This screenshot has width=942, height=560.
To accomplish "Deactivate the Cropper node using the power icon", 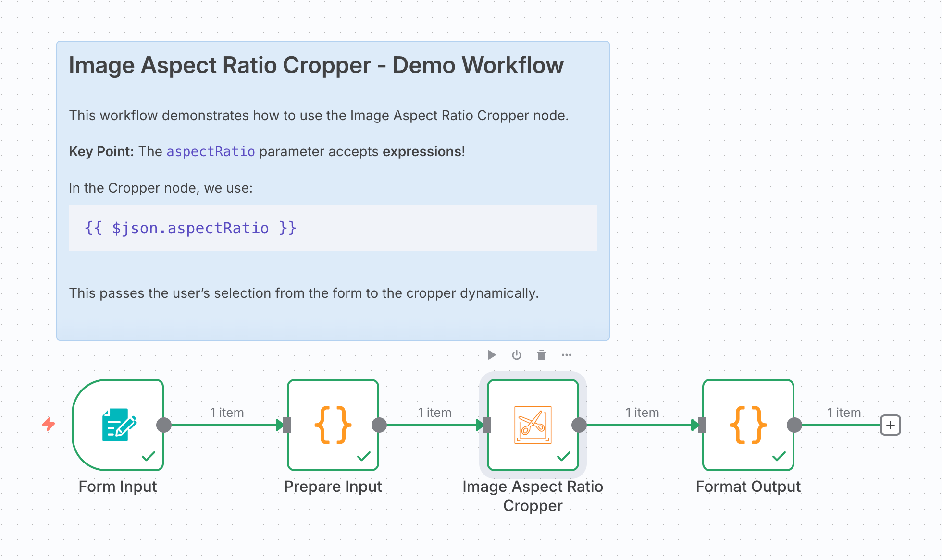I will [x=517, y=355].
